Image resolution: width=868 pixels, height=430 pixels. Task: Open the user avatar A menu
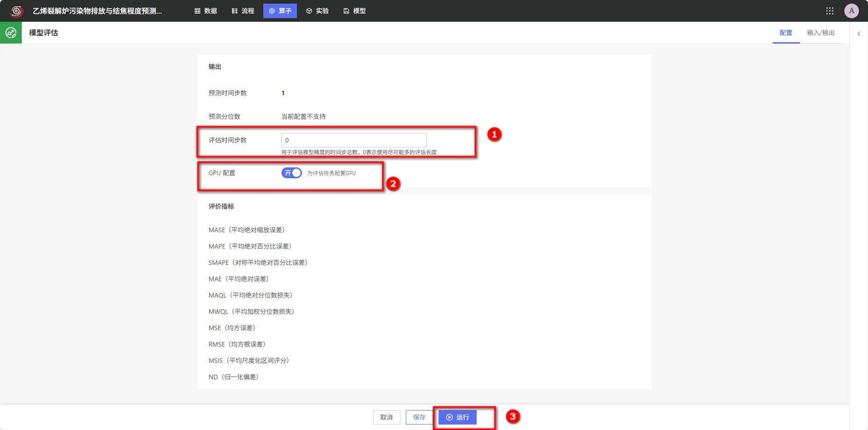852,11
